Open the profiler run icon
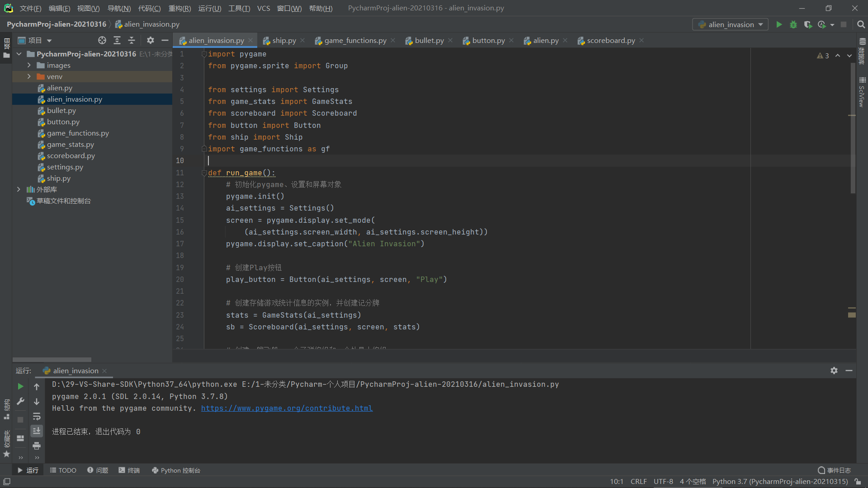 click(821, 24)
